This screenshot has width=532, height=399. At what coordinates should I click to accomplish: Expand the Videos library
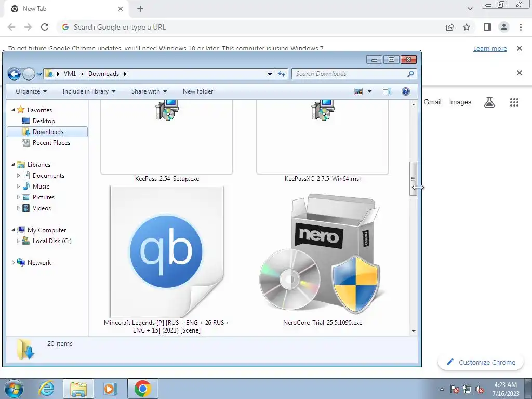[18, 208]
